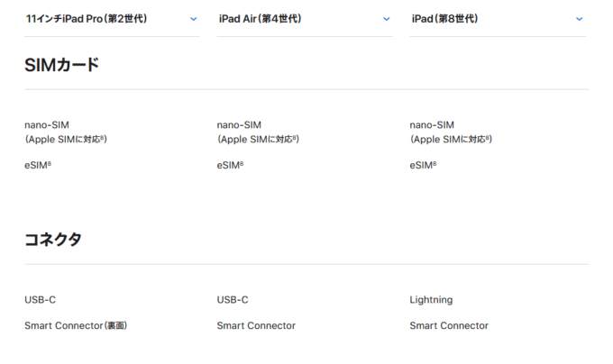This screenshot has width=613, height=364.
Task: Open the iPad Air(第4世代) model selector
Action: tap(305, 19)
